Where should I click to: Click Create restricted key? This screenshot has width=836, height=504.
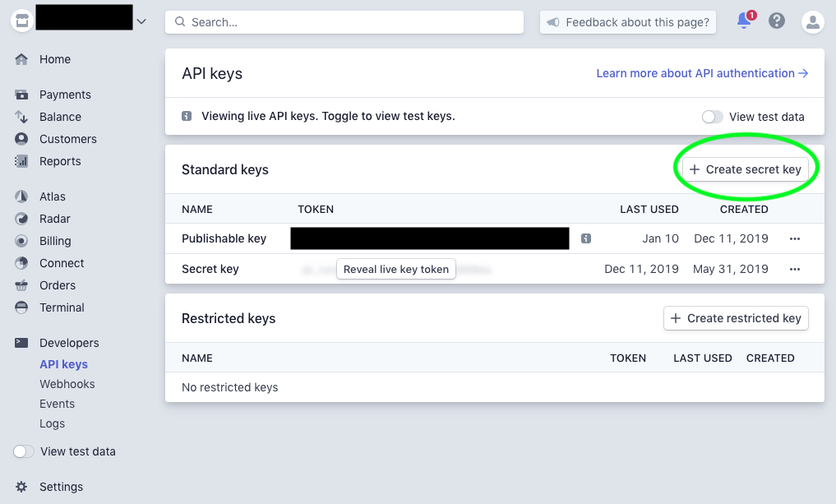tap(735, 318)
